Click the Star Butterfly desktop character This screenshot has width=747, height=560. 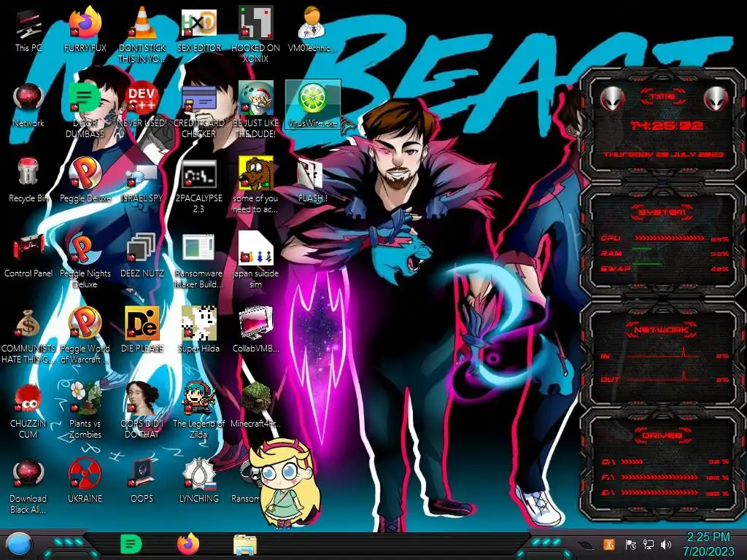click(x=285, y=483)
